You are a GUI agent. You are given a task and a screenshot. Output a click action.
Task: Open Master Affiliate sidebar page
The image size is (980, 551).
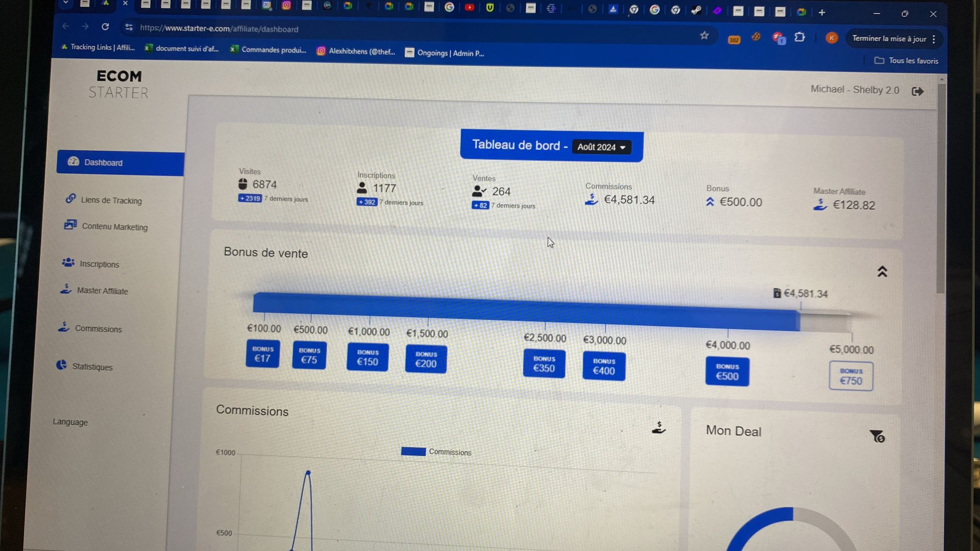click(102, 291)
